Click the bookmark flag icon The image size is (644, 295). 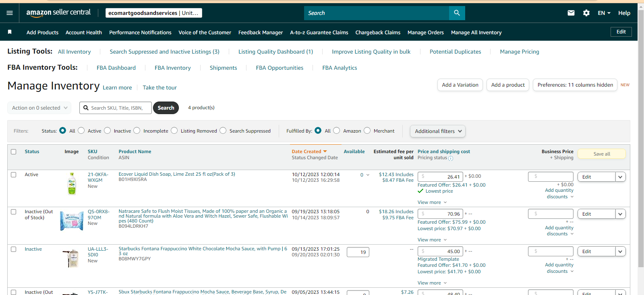10,32
